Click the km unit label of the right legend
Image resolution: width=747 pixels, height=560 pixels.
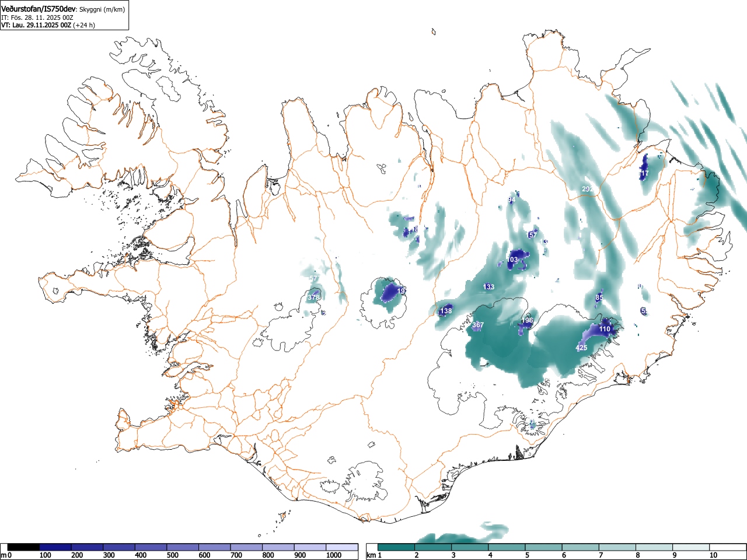point(370,555)
